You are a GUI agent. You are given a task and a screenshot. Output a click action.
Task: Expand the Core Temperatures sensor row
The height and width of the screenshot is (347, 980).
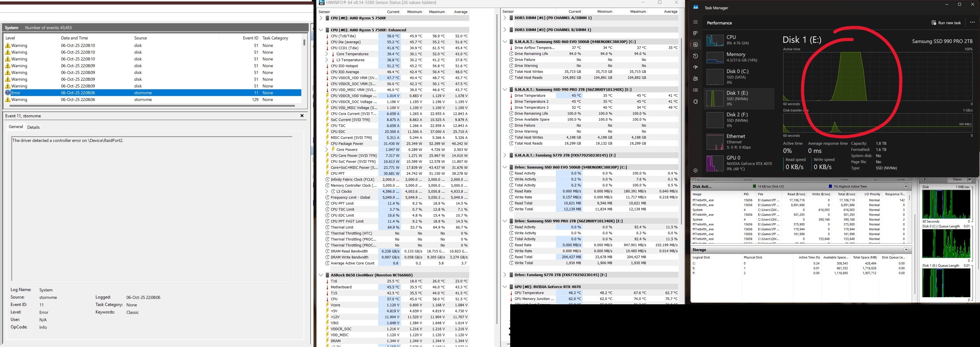click(326, 54)
